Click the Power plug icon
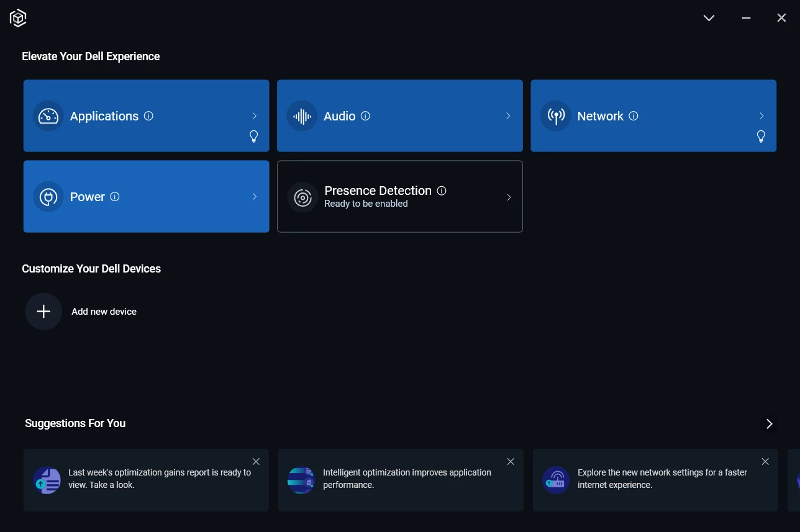Screen dimensions: 800x532 point(48,197)
